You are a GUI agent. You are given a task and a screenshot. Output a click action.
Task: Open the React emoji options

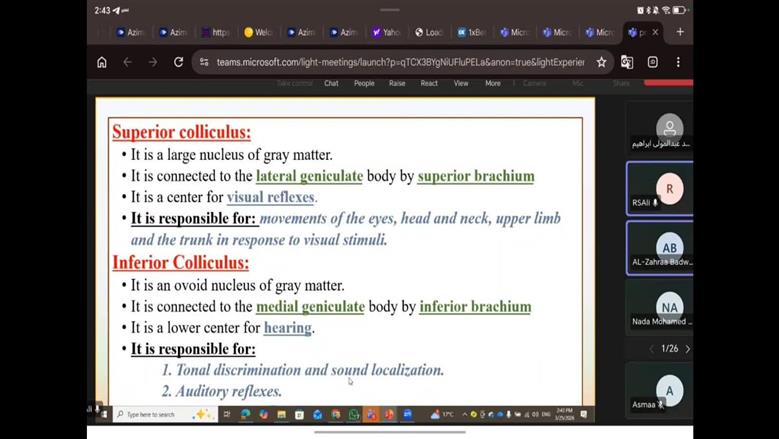click(429, 83)
